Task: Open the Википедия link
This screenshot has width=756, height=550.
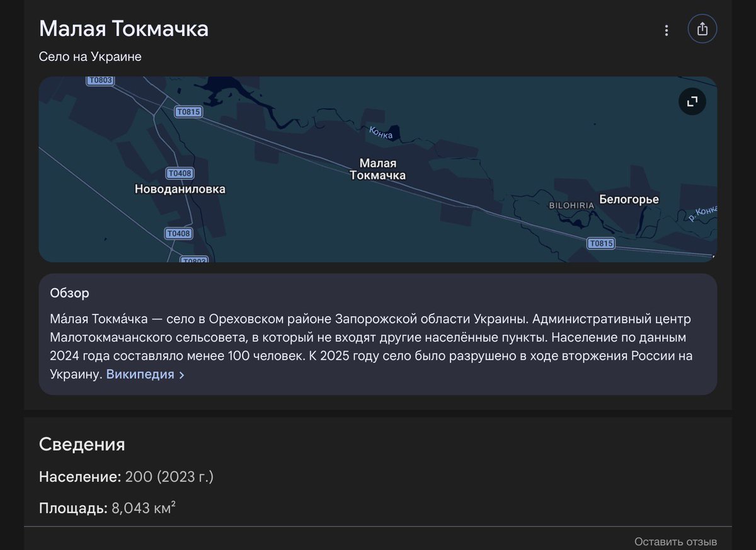Action: tap(140, 374)
